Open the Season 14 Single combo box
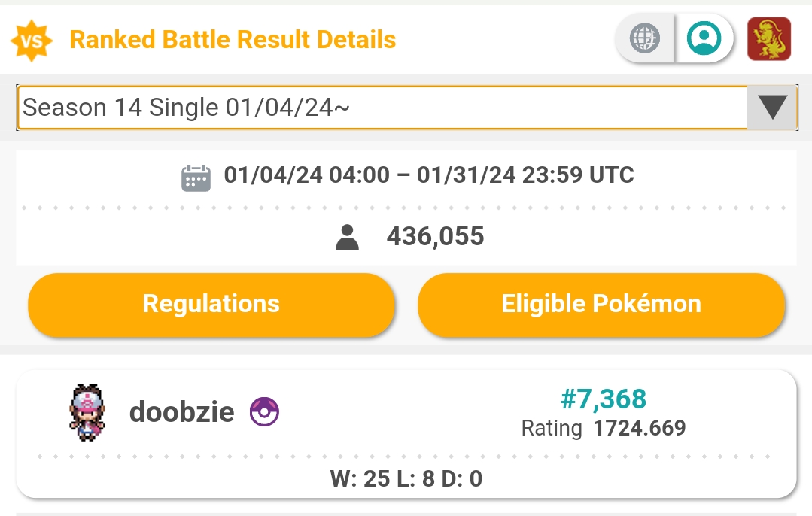 tap(407, 108)
